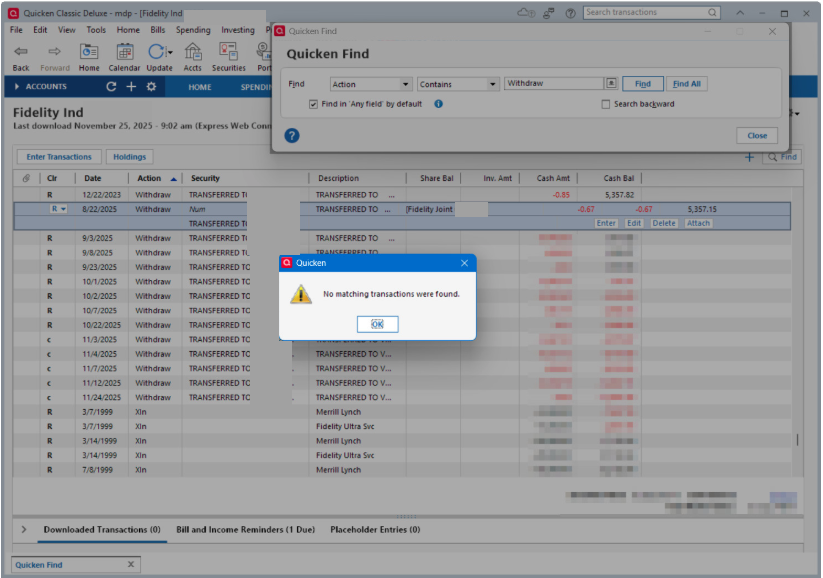The height and width of the screenshot is (578, 823).
Task: Select Placeholder Entries tab
Action: point(375,529)
